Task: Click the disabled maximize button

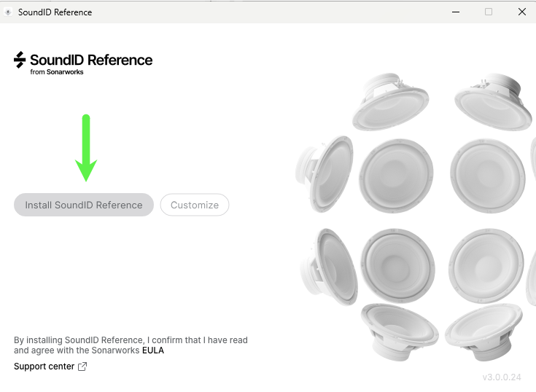Action: [489, 12]
